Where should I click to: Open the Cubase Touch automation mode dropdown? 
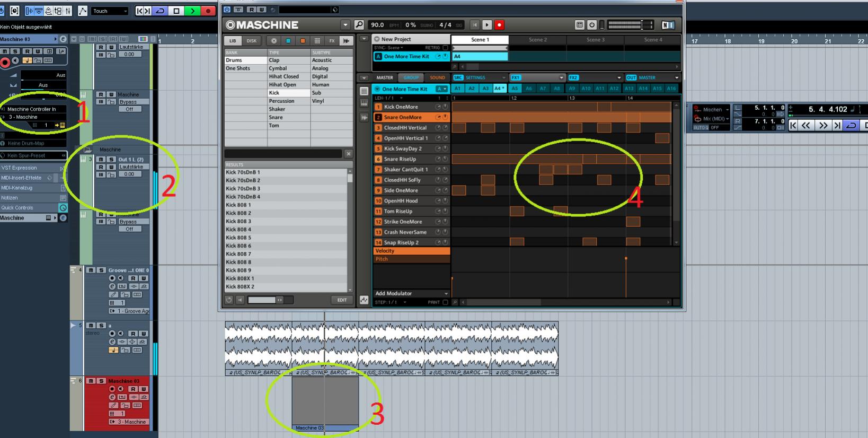(x=110, y=11)
